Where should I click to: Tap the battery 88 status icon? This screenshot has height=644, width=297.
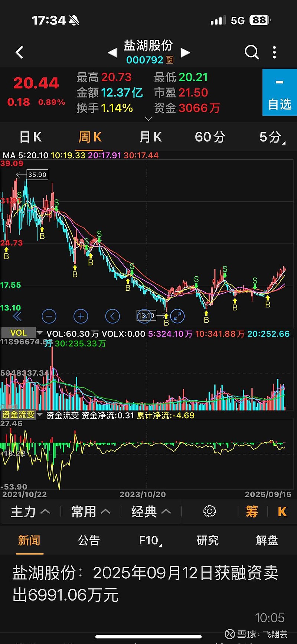pyautogui.click(x=260, y=20)
